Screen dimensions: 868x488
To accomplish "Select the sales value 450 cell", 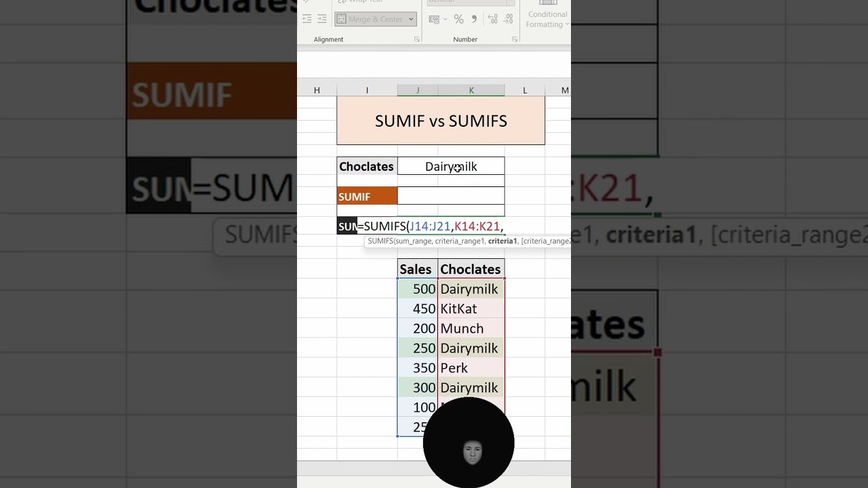I will click(x=418, y=308).
